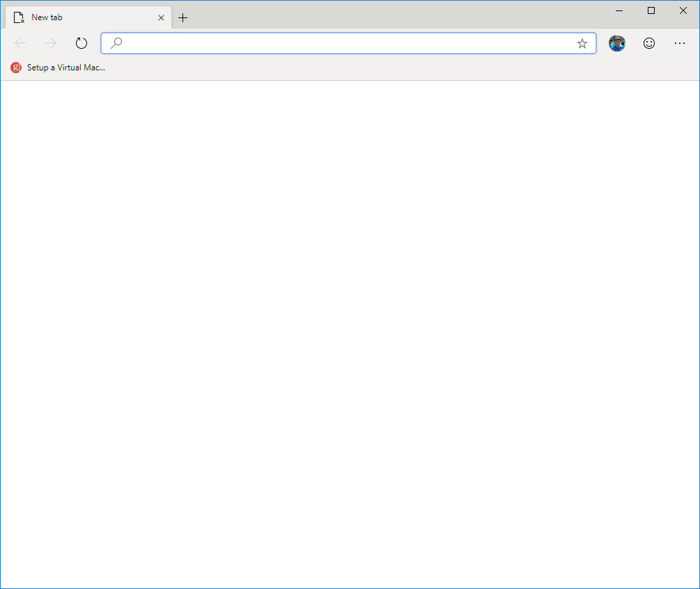The image size is (700, 589).
Task: Click the blank page area below the toolbar
Action: 348,314
